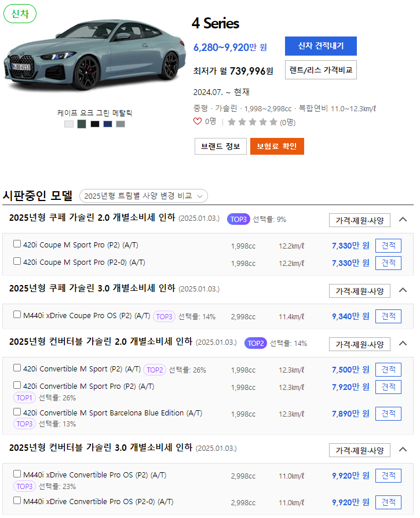Image resolution: width=420 pixels, height=518 pixels.
Task: Click 견적 for 420i Coupe M Sport Pro (P2-0)
Action: coord(388,263)
